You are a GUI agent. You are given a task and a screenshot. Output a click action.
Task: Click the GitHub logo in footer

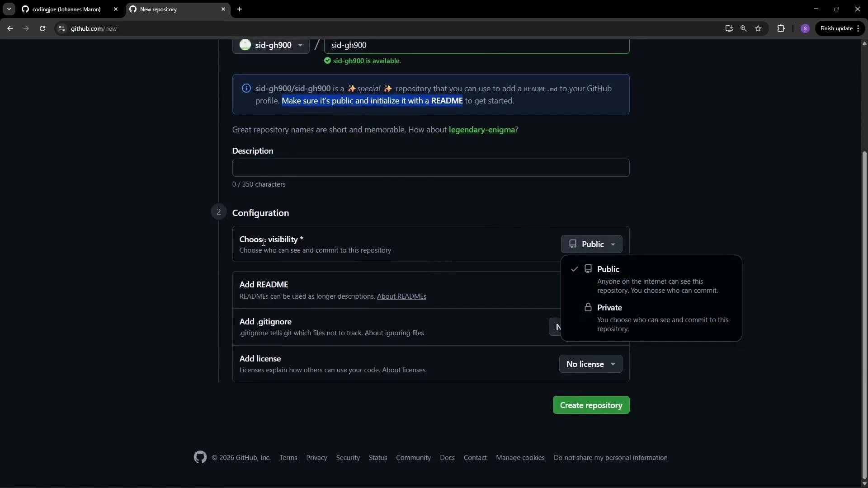tap(200, 457)
